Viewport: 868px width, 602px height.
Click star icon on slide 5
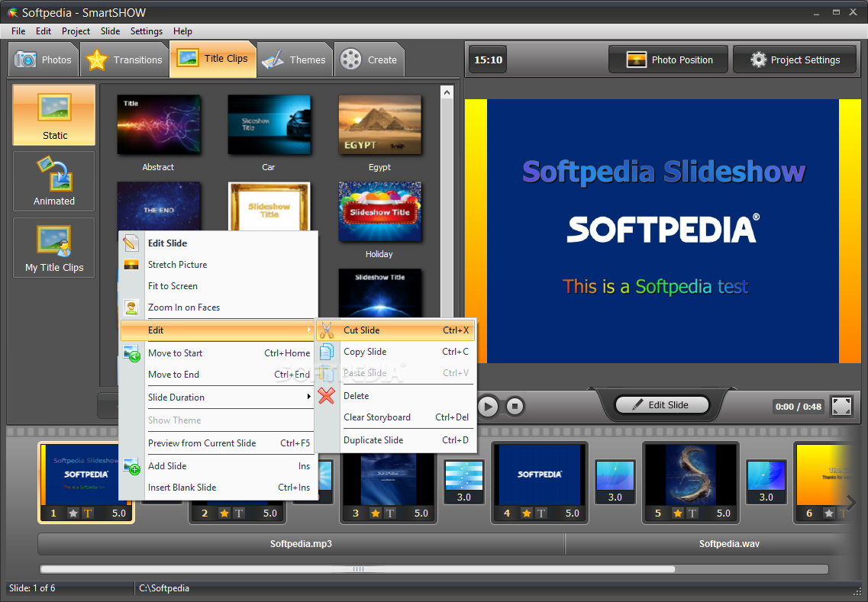point(678,513)
